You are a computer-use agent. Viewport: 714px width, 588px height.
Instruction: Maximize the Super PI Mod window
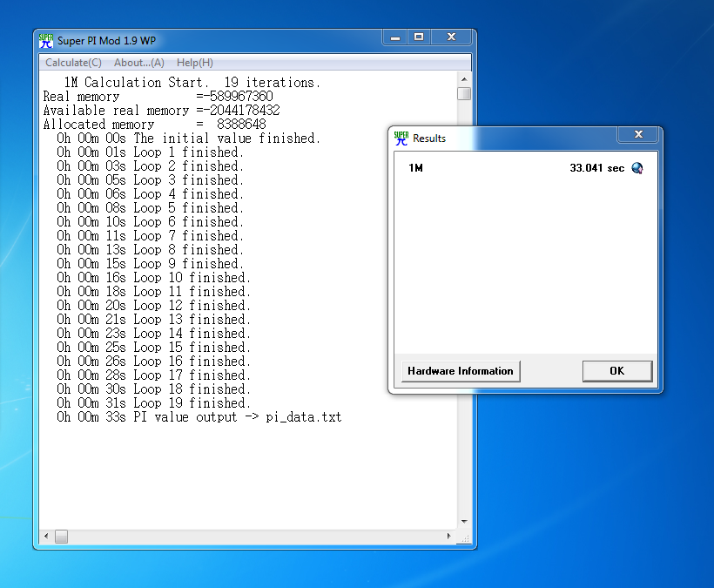(x=419, y=37)
